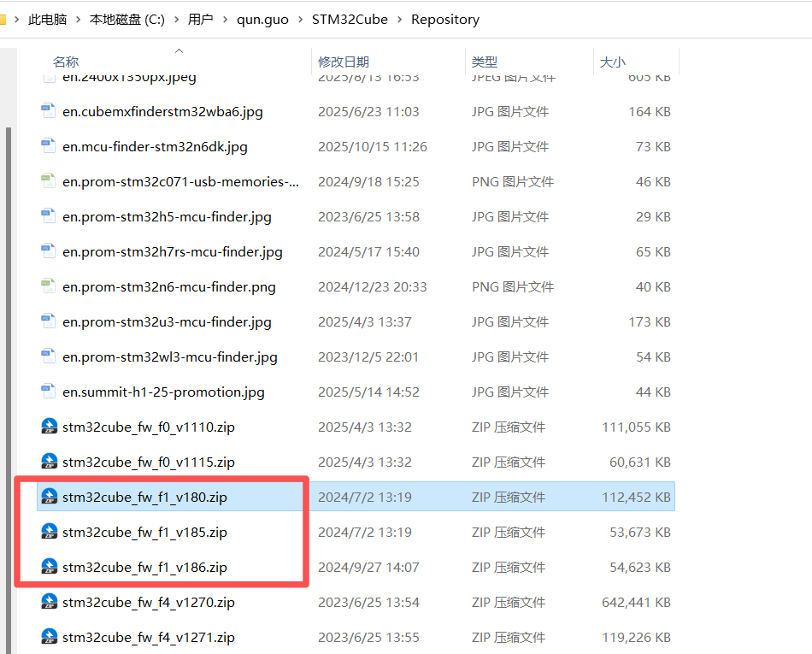Expand the chevron before 此电脑 in path
Viewport: 812px width, 654px height.
coord(17,20)
